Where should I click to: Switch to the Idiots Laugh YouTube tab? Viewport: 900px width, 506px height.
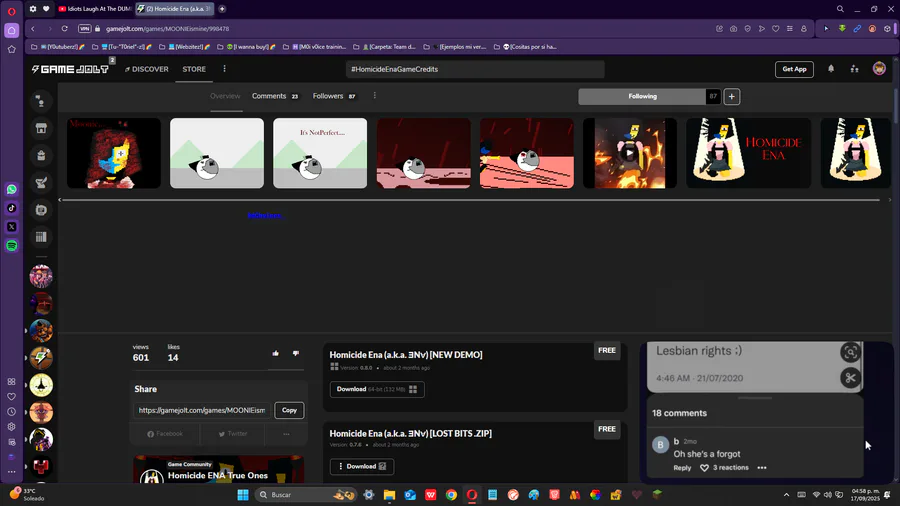point(95,9)
